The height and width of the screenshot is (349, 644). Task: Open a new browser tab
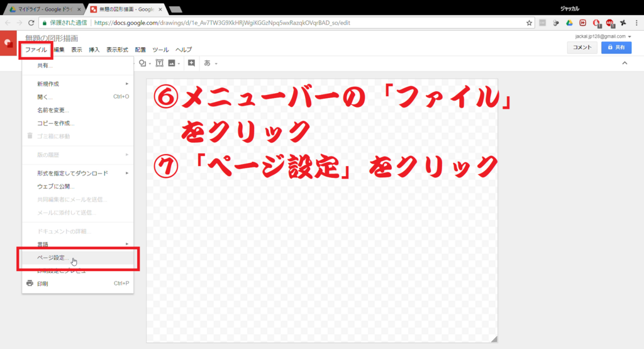[x=175, y=9]
